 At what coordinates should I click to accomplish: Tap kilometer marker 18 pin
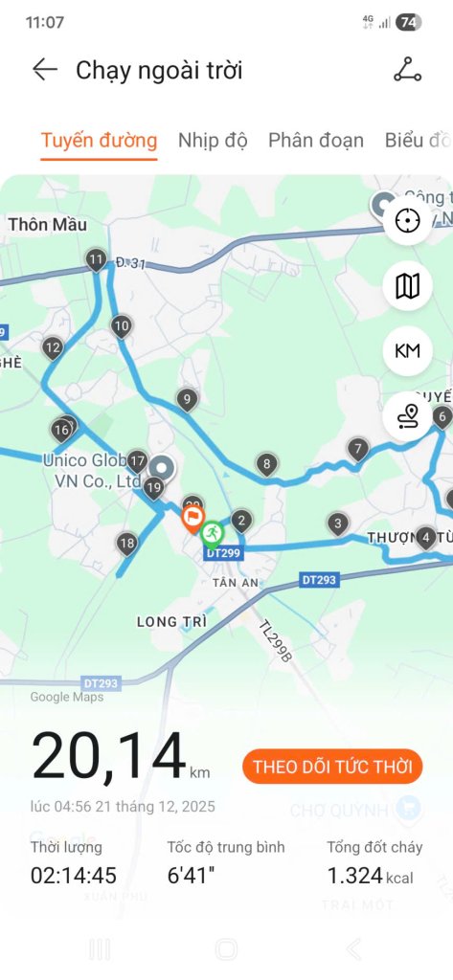coord(127,545)
